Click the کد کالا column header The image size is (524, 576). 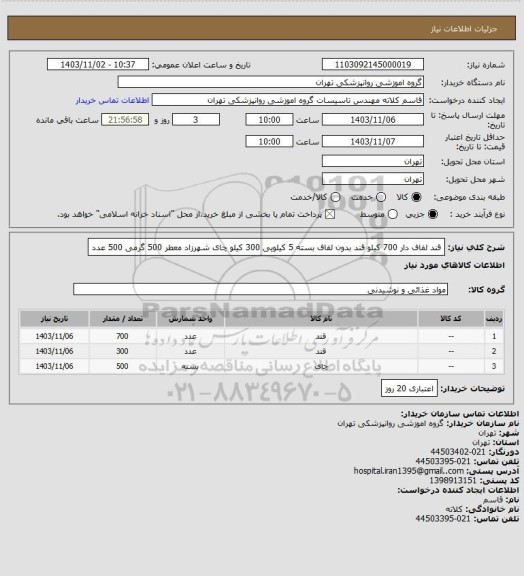coord(451,319)
